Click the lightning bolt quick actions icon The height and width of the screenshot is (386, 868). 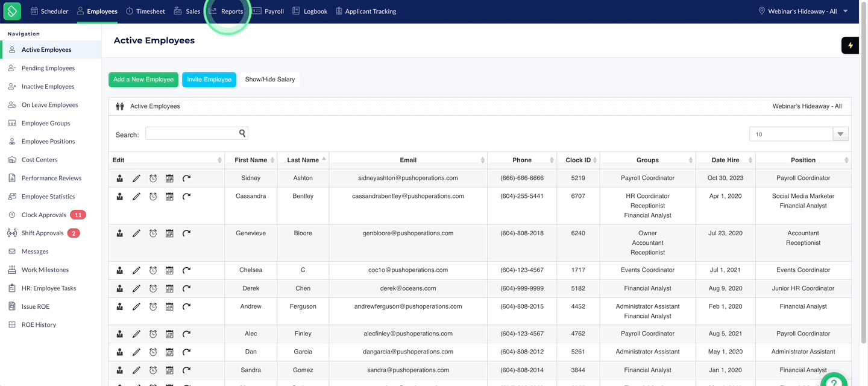(x=851, y=45)
